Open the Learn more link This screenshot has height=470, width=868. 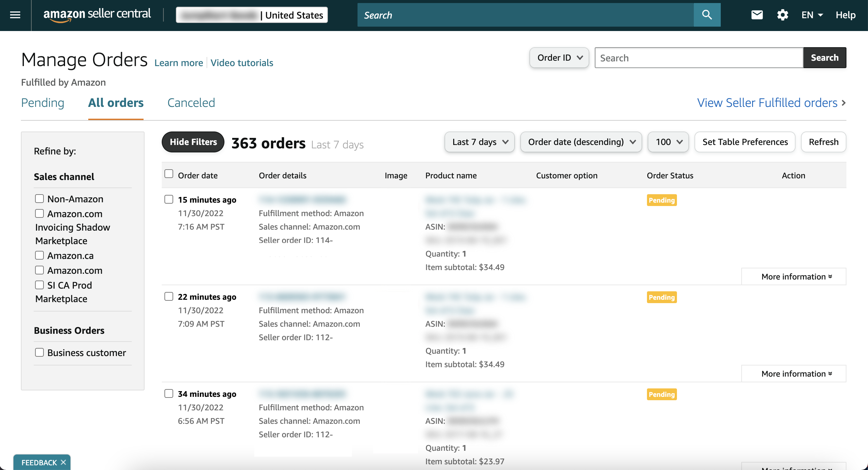179,63
